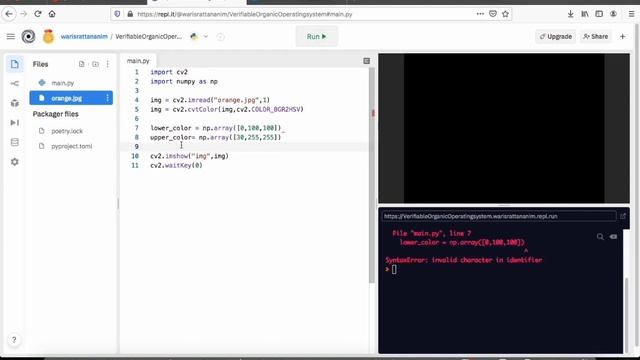
Task: Click the editor vertical scrollbar
Action: pyautogui.click(x=371, y=176)
